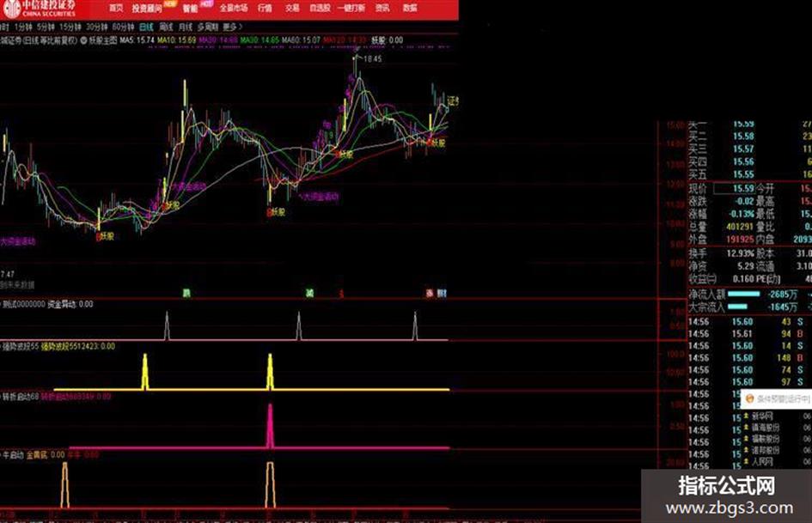
Task: Open the 交易 menu
Action: [x=292, y=9]
